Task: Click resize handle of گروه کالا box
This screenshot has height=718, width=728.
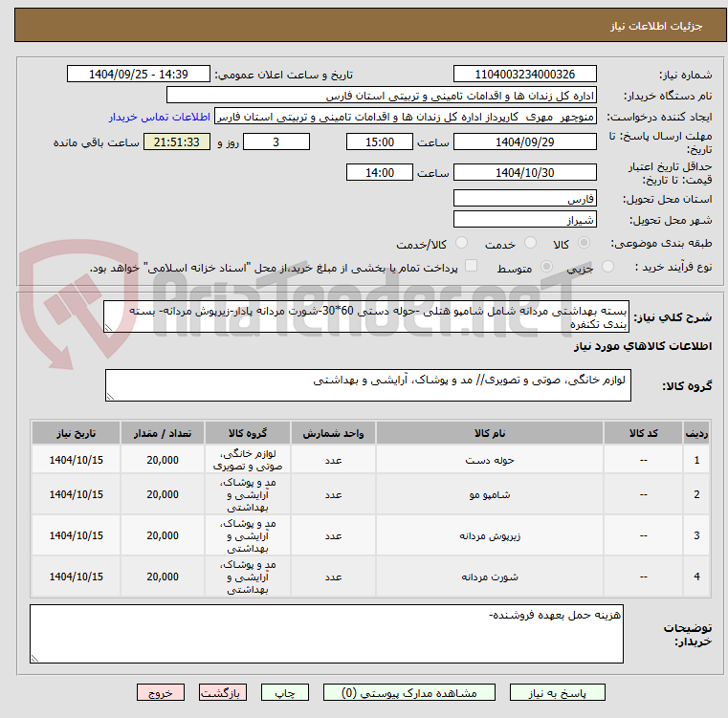Action: click(110, 397)
